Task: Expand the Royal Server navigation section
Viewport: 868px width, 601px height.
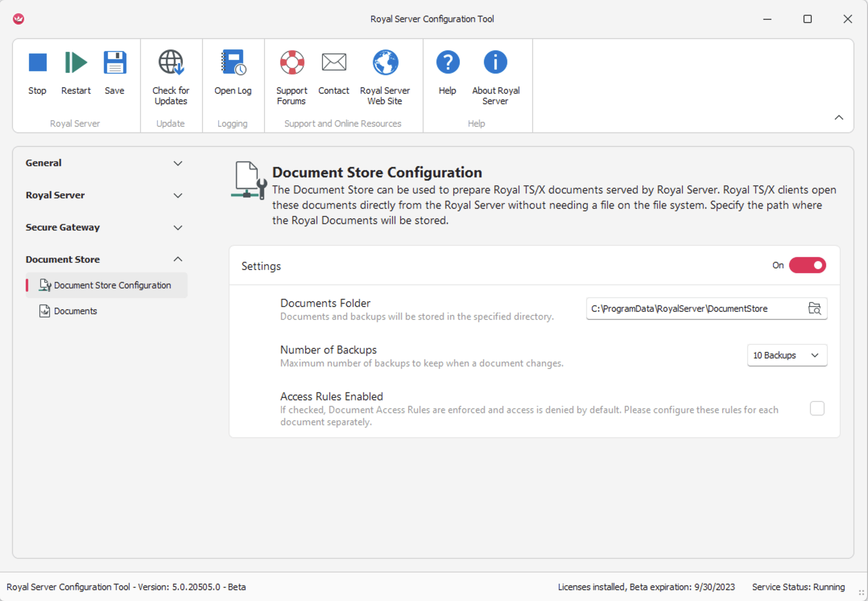Action: point(104,195)
